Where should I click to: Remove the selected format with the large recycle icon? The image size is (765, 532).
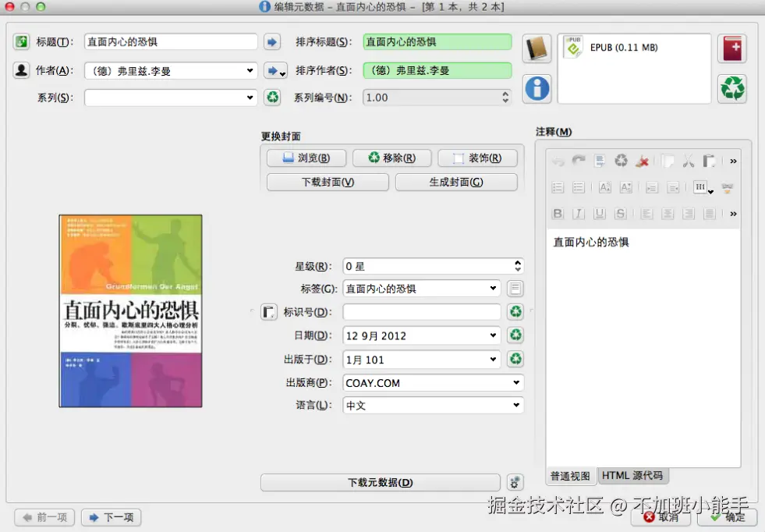pos(731,88)
